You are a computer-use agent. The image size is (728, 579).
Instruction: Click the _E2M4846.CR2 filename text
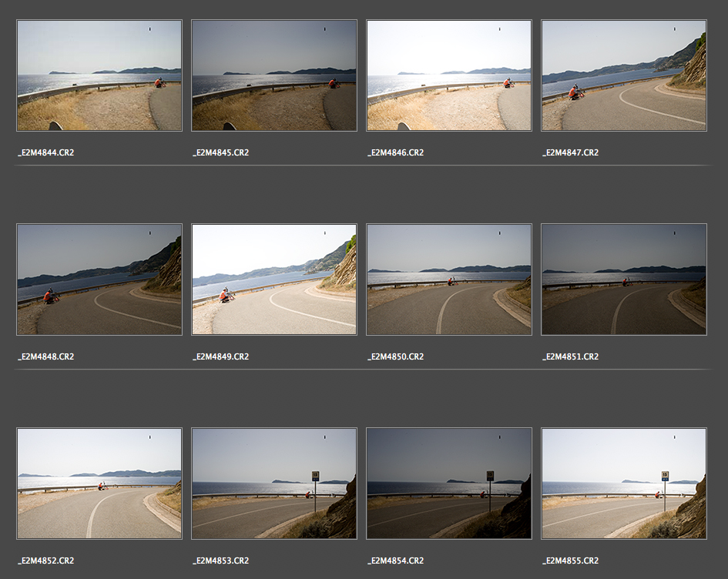click(x=396, y=152)
